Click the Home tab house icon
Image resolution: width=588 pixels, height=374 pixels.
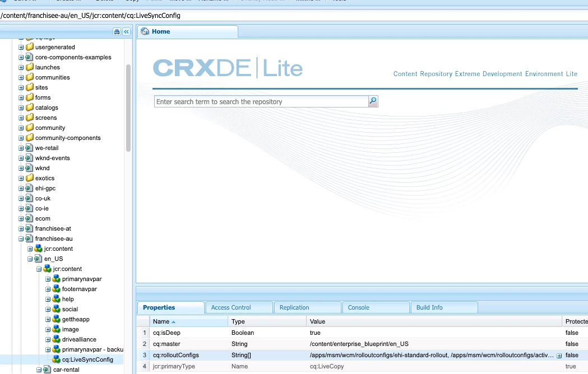click(145, 31)
